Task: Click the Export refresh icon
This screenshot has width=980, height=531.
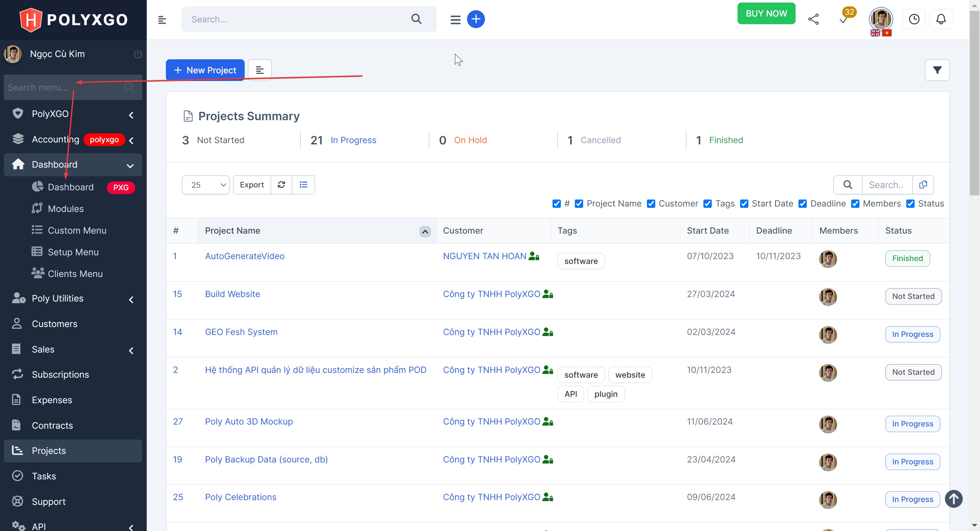Action: (x=281, y=185)
